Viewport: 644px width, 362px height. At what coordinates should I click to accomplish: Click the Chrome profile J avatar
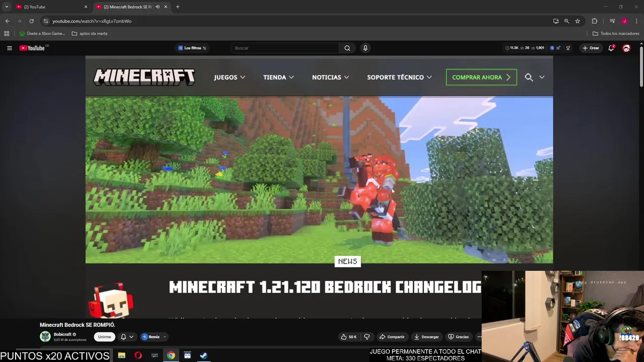coord(624,21)
